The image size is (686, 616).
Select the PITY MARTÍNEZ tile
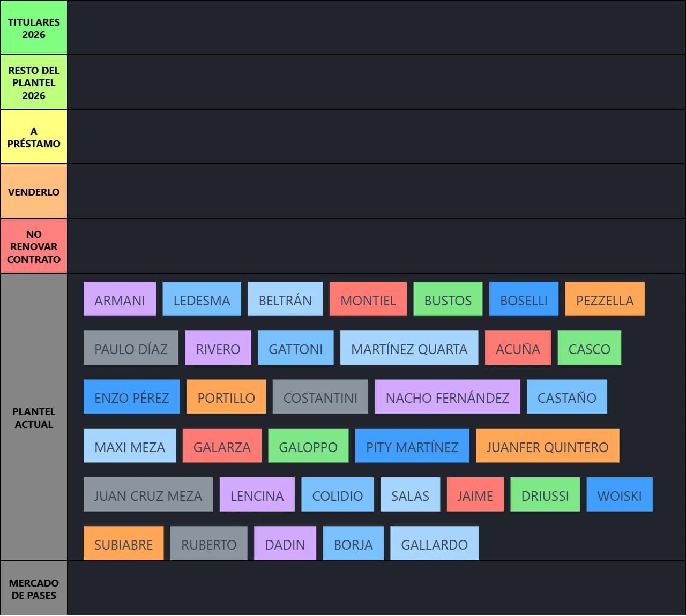412,446
